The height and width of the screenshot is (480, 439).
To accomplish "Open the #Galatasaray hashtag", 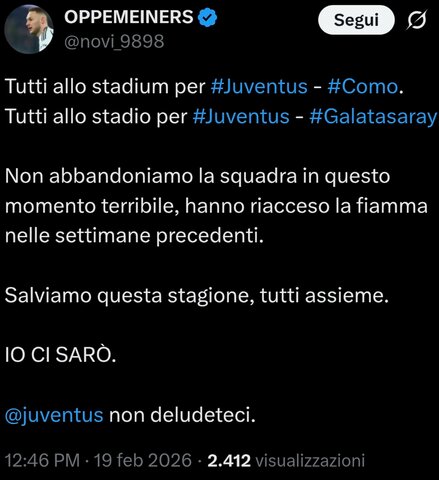I will click(x=373, y=117).
